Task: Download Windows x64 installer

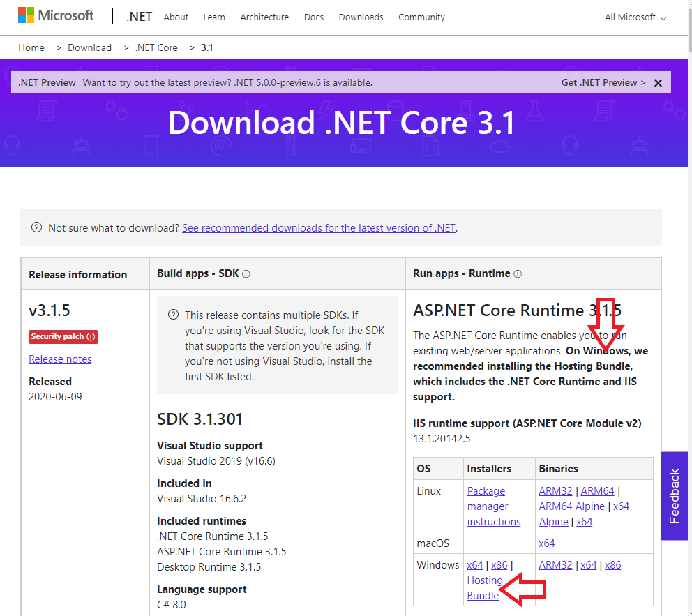Action: coord(475,565)
